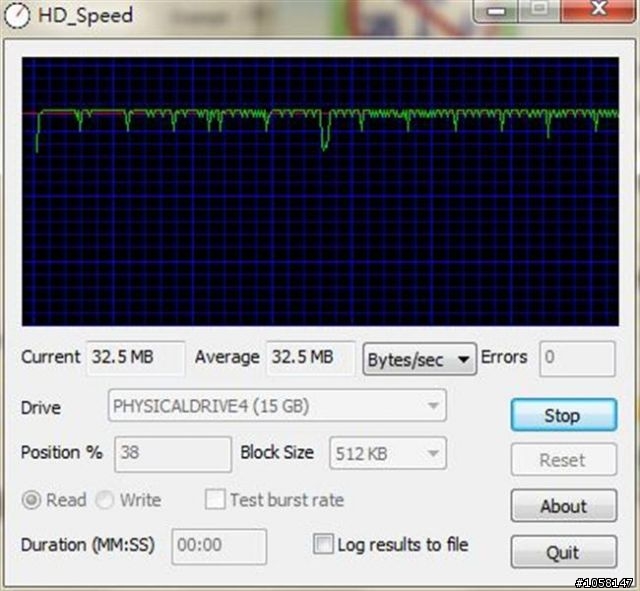Viewport: 640px width, 591px height.
Task: Minimize the HD_Speed window
Action: (496, 11)
